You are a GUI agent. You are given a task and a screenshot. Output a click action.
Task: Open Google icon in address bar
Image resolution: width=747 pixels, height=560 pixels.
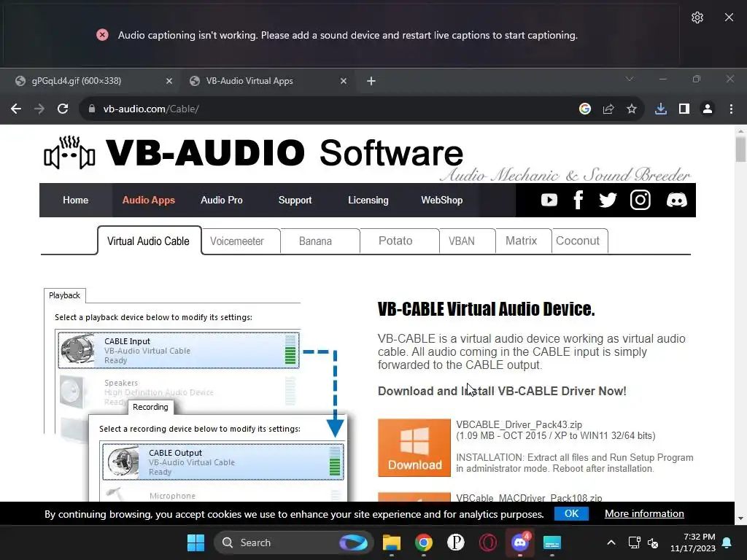click(585, 109)
